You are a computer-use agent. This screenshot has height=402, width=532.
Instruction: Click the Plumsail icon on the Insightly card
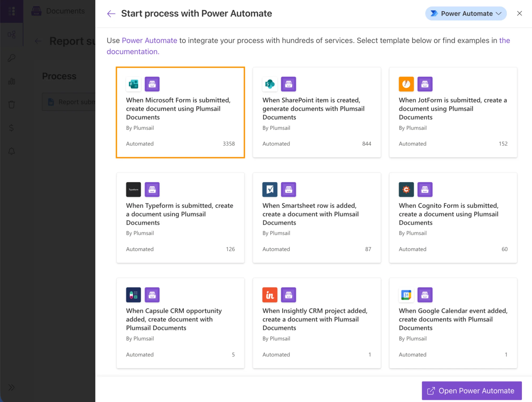(x=288, y=295)
